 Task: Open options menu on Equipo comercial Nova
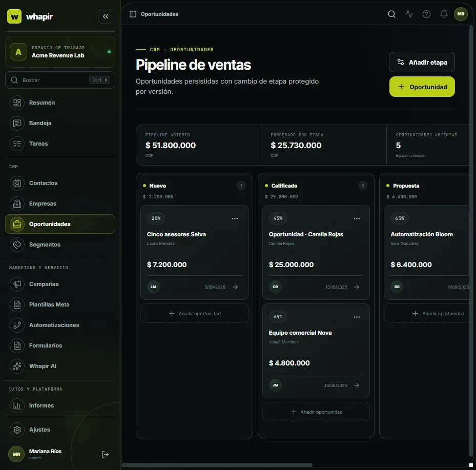[357, 317]
